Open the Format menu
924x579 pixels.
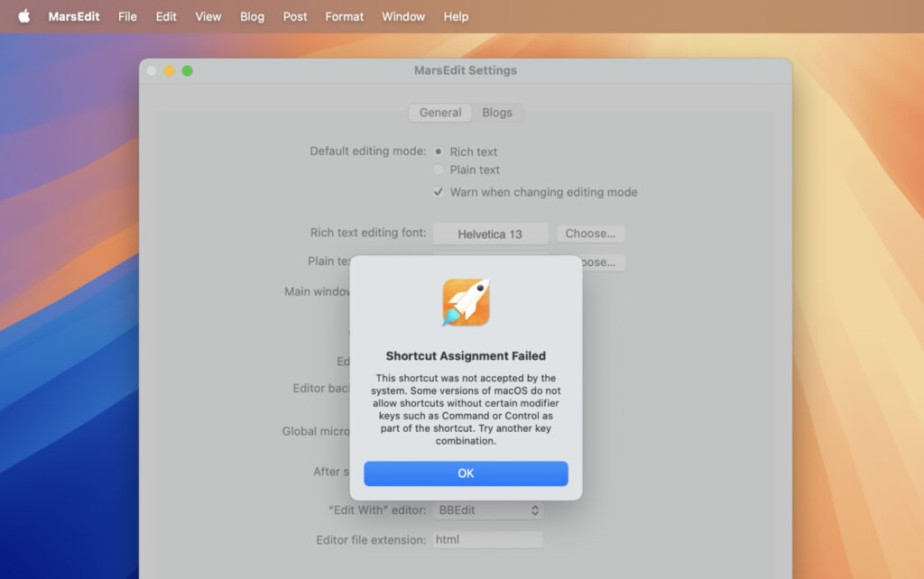344,15
